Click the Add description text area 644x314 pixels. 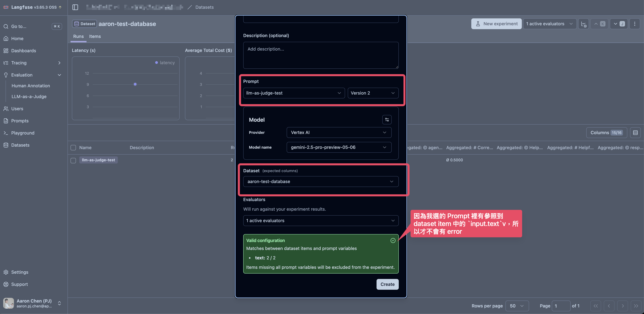321,55
